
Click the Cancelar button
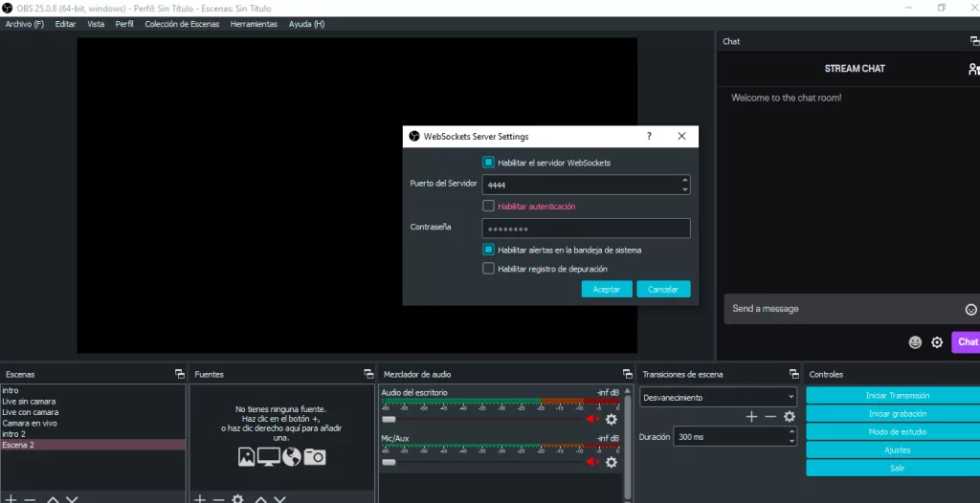click(x=663, y=290)
